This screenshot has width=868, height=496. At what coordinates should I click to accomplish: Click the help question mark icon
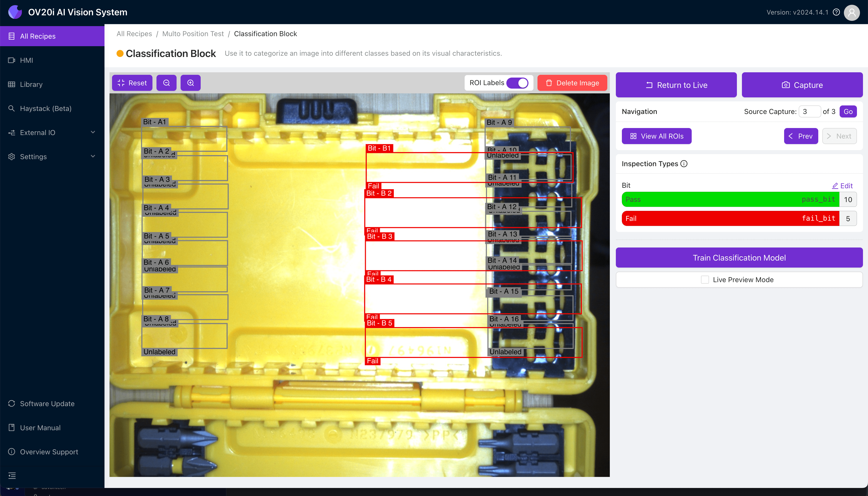click(836, 12)
